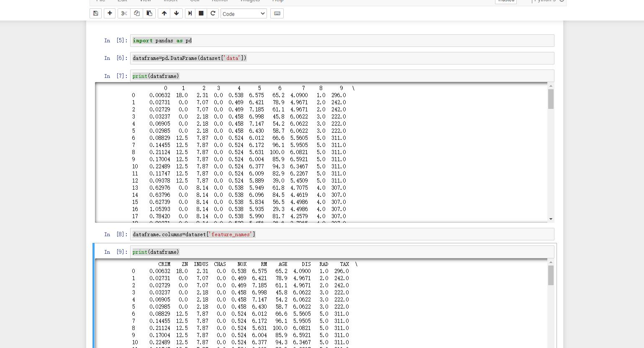Click the scrollbar thumb of the In [7] output
The image size is (644, 348).
tap(551, 99)
